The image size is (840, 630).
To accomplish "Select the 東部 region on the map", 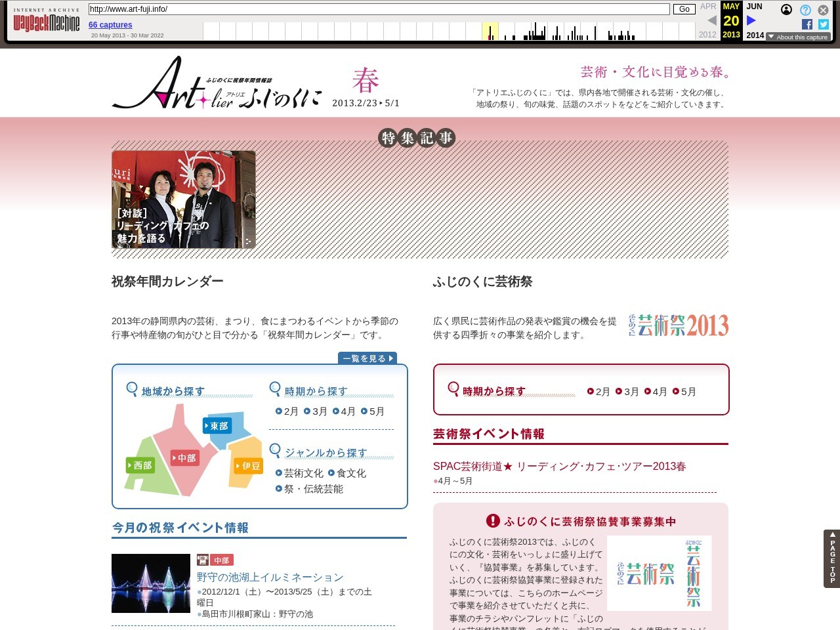I will click(217, 426).
